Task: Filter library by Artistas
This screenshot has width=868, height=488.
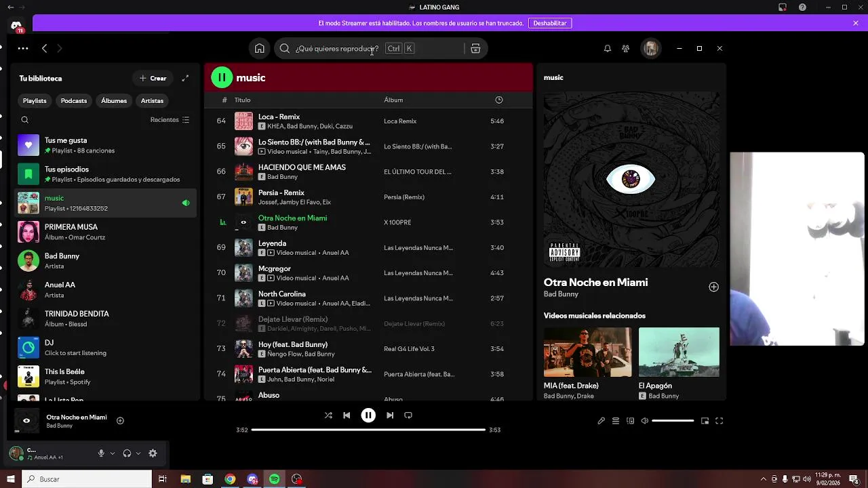Action: pos(152,101)
